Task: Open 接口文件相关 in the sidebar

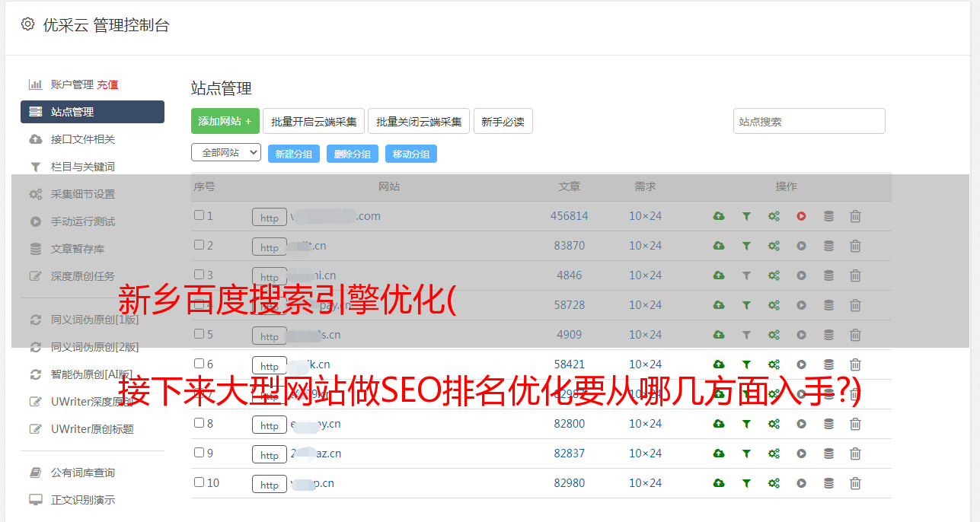Action: (x=83, y=139)
